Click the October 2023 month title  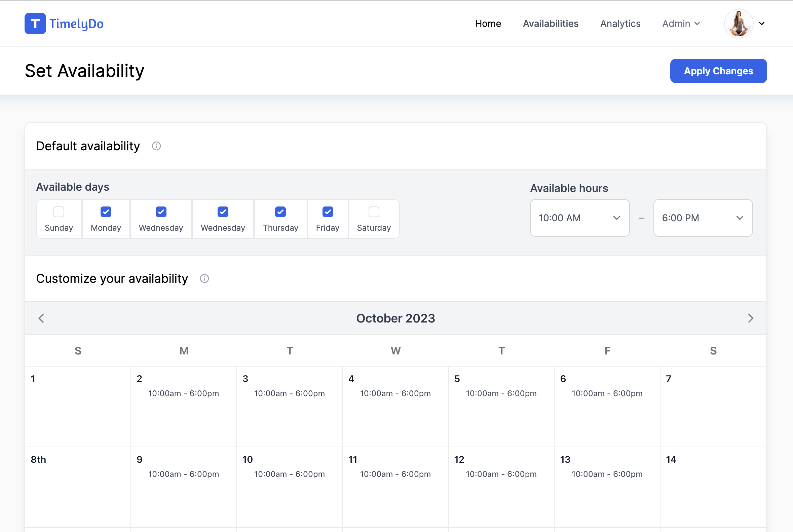395,318
